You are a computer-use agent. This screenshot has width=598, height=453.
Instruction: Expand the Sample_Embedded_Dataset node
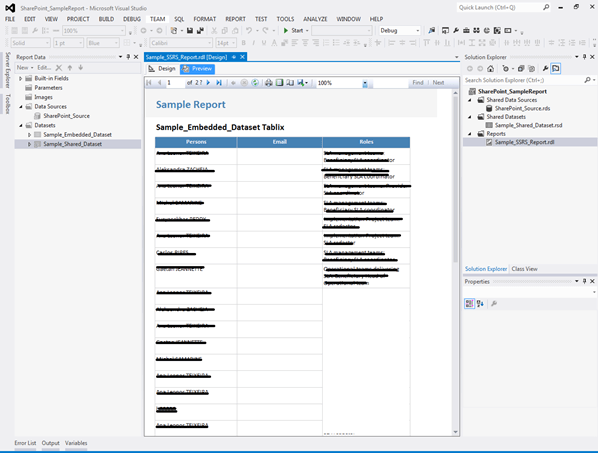click(29, 135)
